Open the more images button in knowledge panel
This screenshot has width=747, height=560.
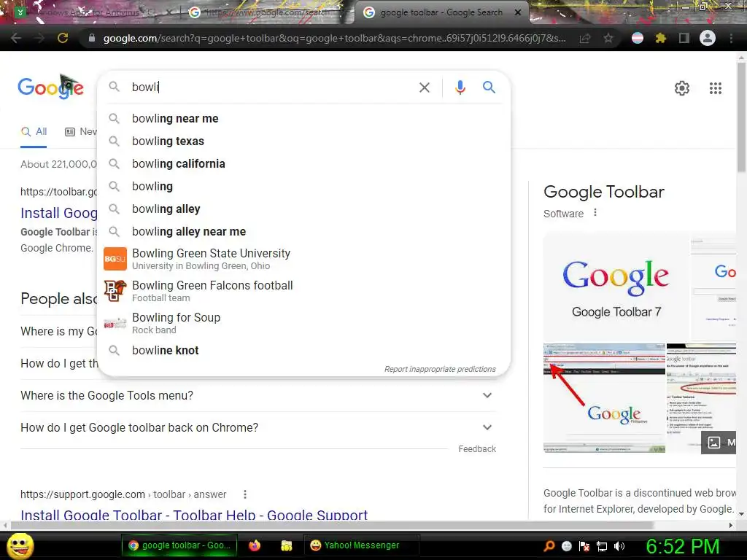pos(719,443)
